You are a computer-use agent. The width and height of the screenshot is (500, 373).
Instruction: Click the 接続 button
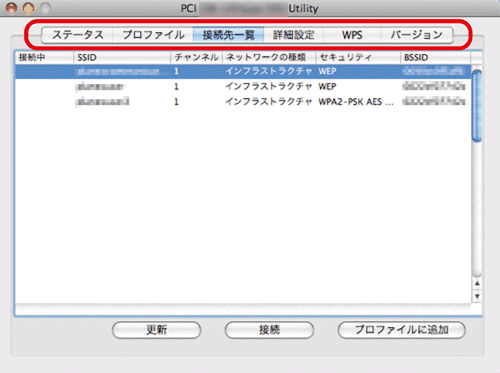[269, 330]
